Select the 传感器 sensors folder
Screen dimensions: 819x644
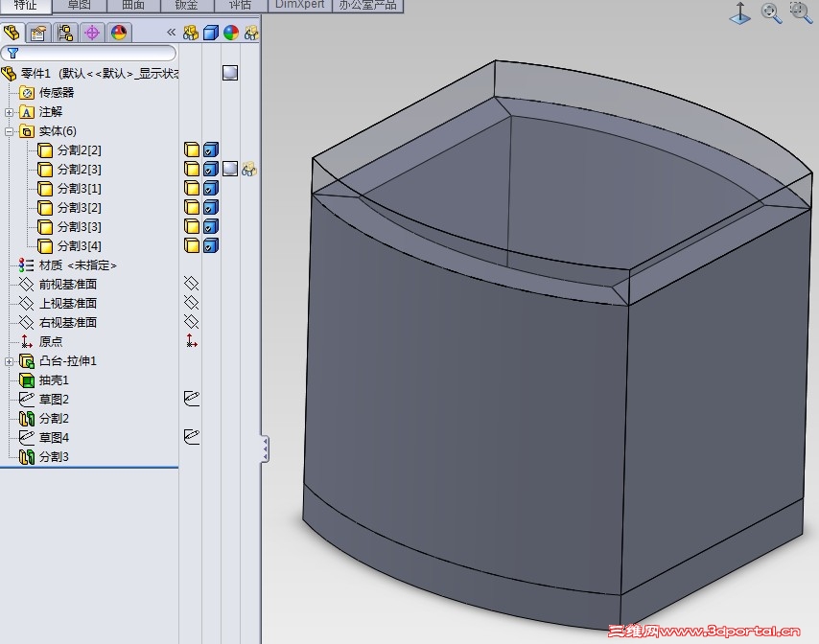pyautogui.click(x=46, y=93)
